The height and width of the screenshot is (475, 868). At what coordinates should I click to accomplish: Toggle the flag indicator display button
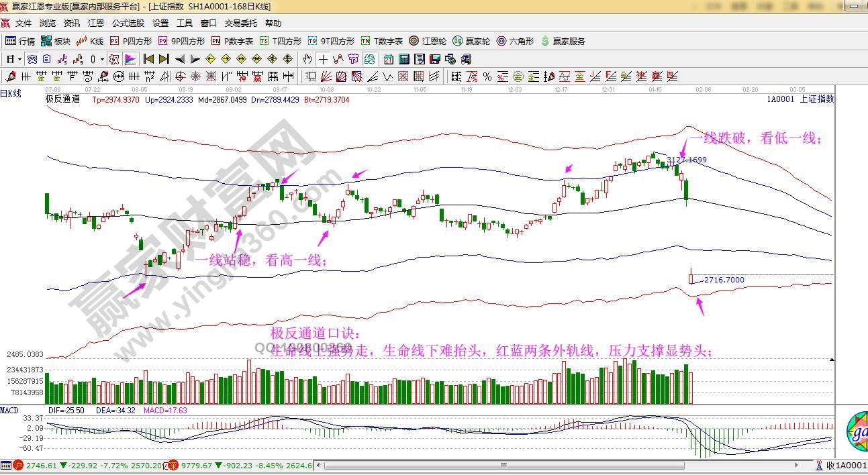(130, 59)
